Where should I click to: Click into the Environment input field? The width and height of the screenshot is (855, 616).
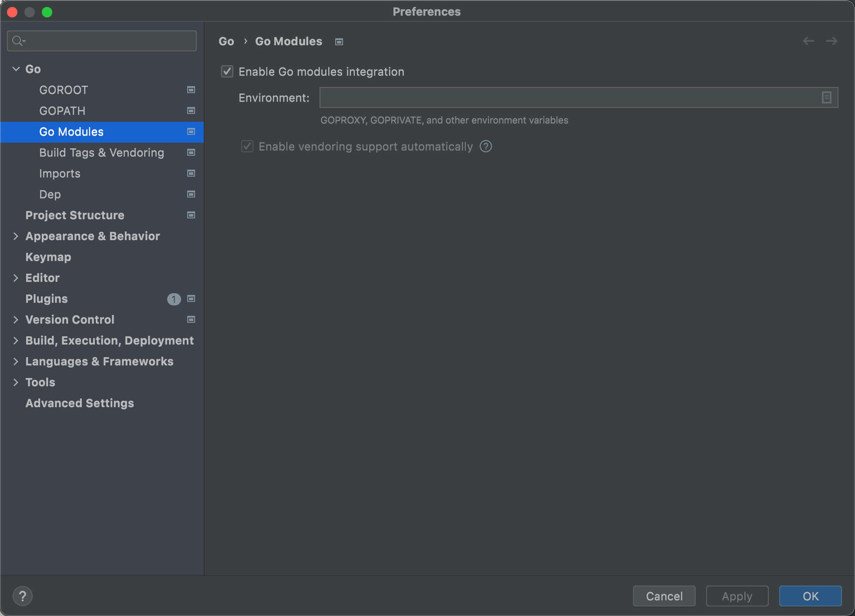pyautogui.click(x=566, y=97)
